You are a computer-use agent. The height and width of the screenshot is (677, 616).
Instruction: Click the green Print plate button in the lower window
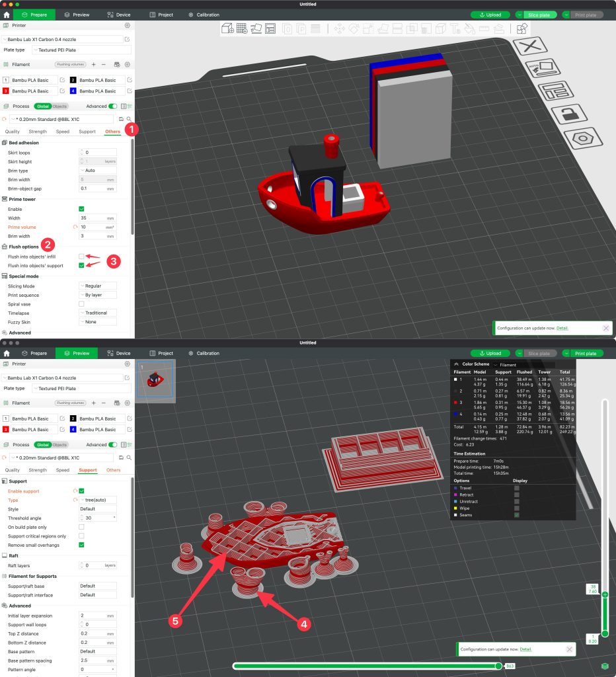tap(586, 353)
